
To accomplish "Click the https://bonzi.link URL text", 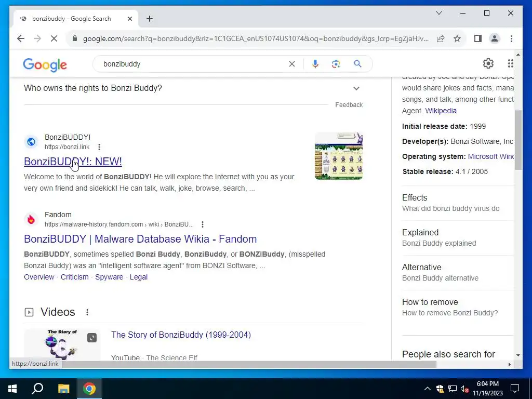I will (67, 147).
